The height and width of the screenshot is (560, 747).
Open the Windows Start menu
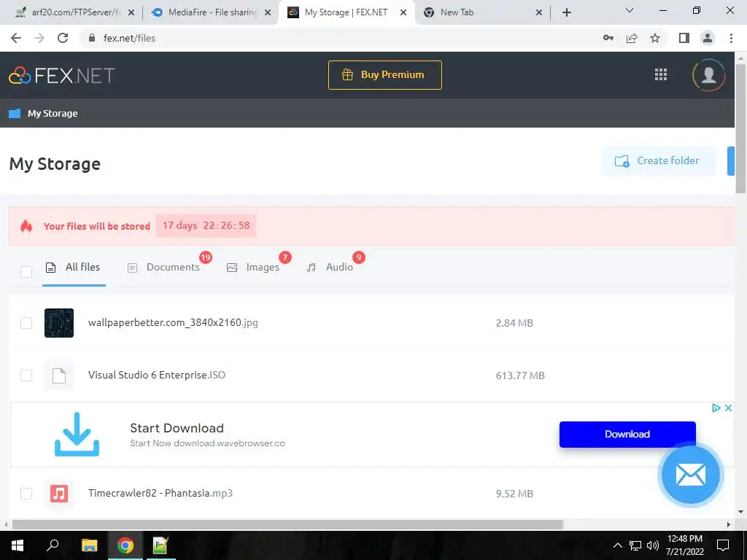(x=18, y=545)
